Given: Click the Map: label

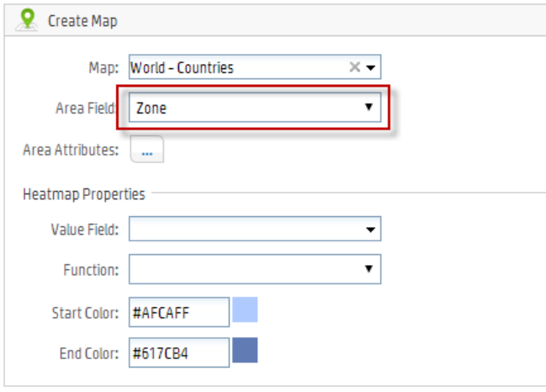Looking at the screenshot, I should pyautogui.click(x=103, y=67).
